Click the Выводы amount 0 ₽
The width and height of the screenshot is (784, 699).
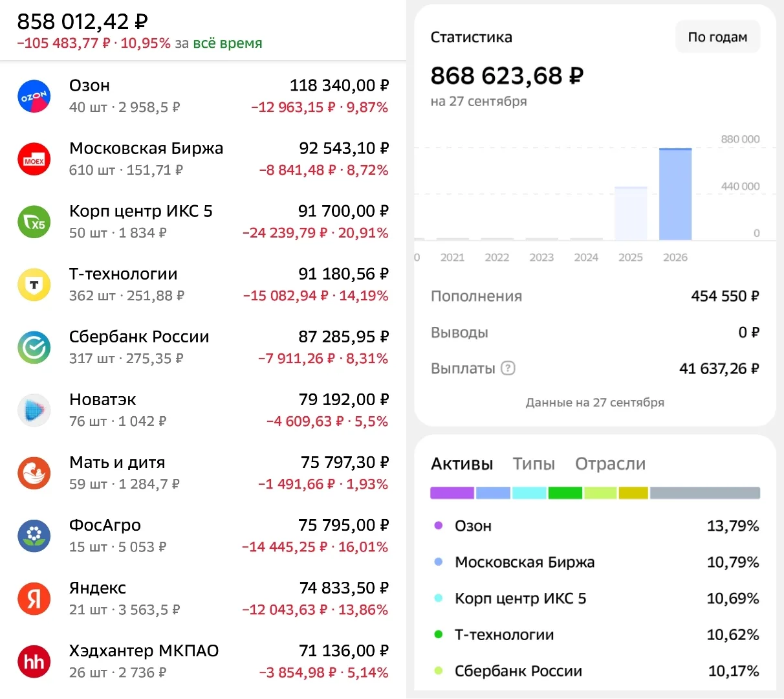pos(749,332)
